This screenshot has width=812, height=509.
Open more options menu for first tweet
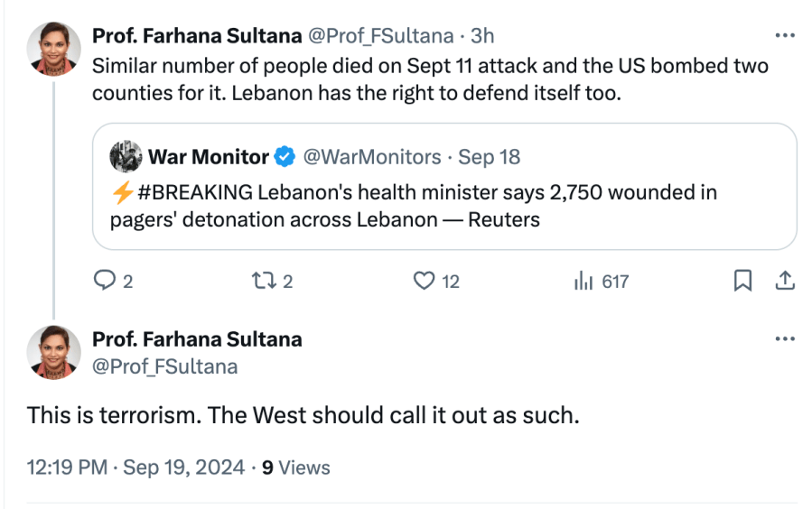(x=785, y=36)
